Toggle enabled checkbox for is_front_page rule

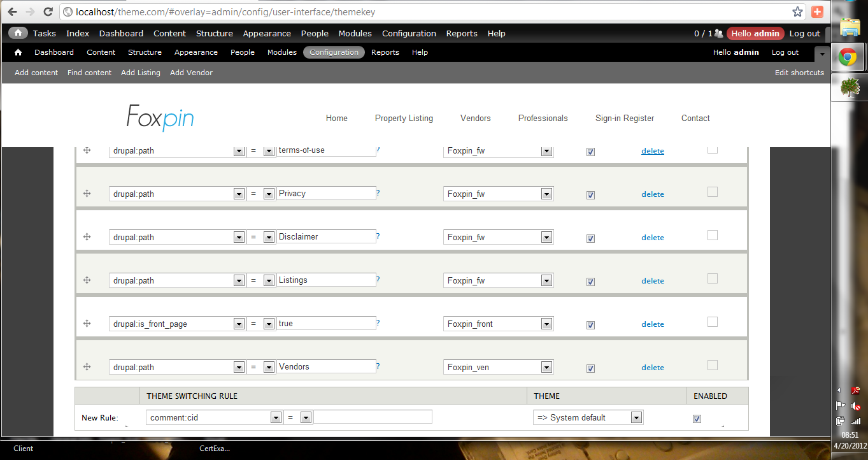[590, 325]
